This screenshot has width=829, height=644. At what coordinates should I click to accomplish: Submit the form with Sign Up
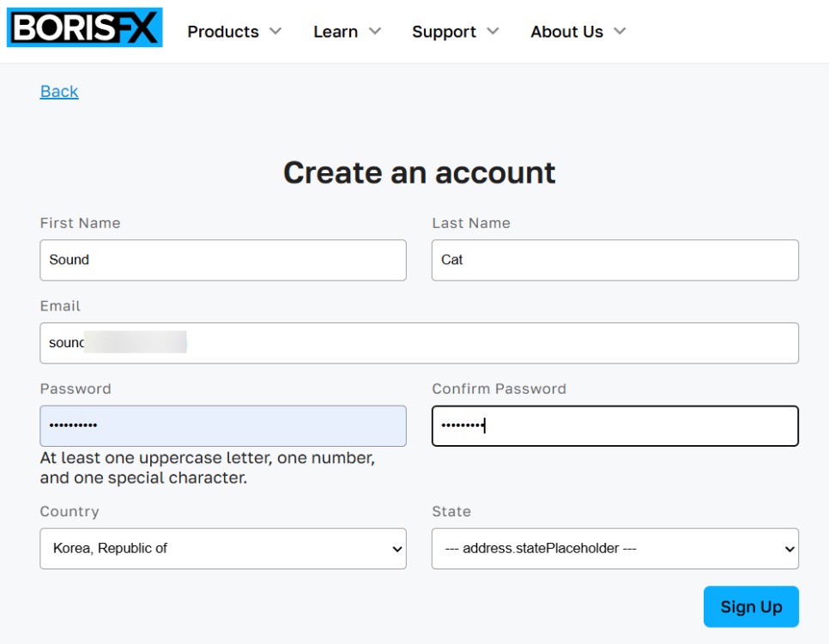coord(751,606)
